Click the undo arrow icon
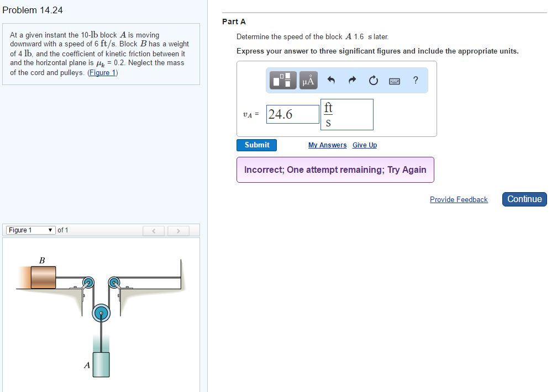Viewport: 557px width, 392px height. [332, 81]
